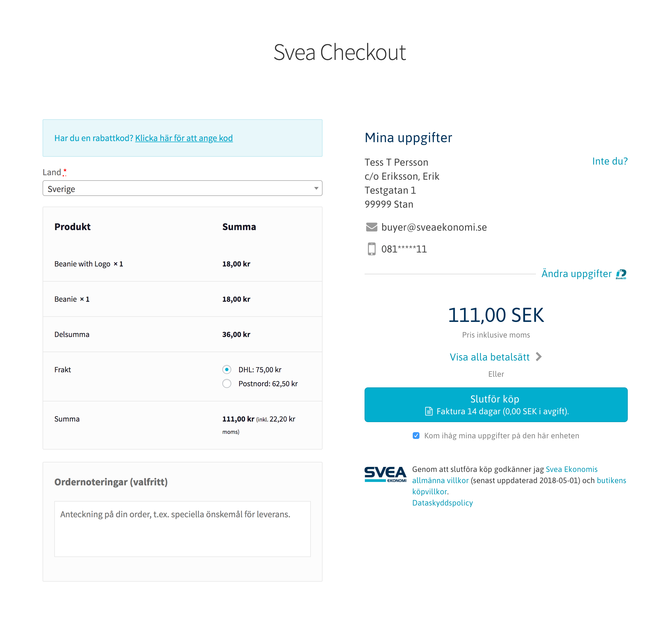672x627 pixels.
Task: Open the Land country dropdown
Action: pos(182,188)
